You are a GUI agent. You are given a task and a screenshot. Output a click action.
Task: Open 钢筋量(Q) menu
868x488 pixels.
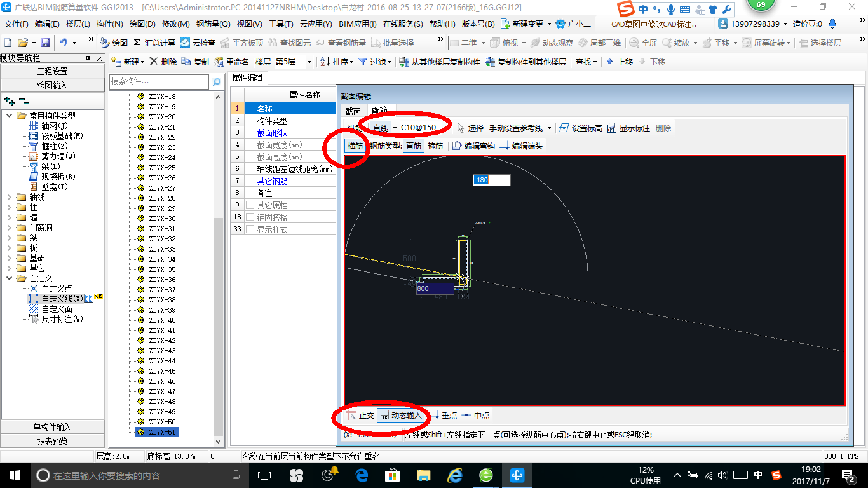[213, 24]
